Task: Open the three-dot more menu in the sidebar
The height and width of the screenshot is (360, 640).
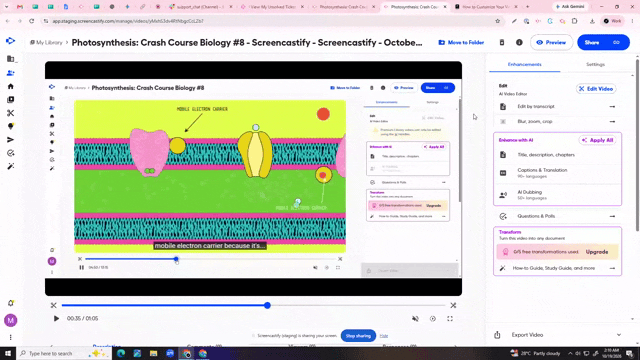Action: [11, 337]
